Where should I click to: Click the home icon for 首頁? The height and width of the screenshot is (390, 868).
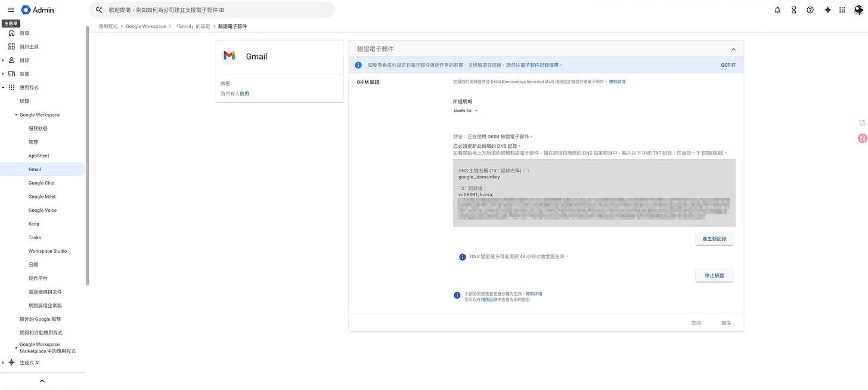pos(11,33)
